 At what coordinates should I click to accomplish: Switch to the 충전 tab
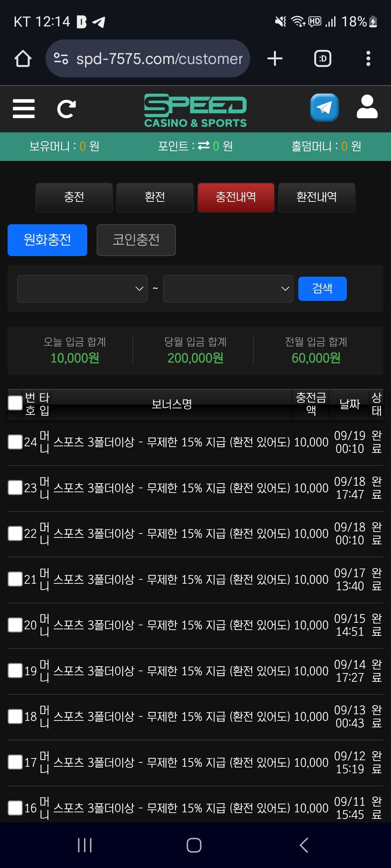[74, 197]
